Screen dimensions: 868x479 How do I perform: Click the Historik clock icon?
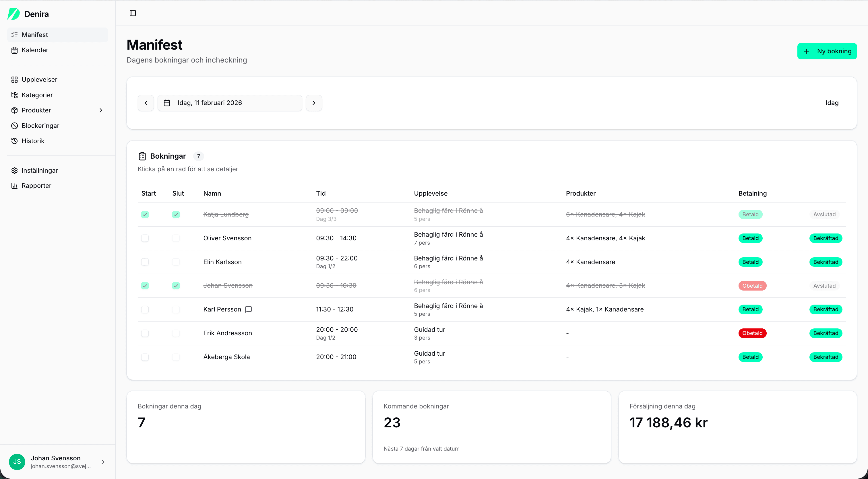click(x=14, y=141)
